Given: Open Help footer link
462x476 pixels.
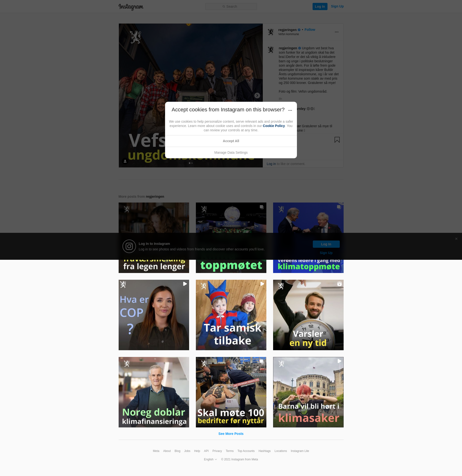Looking at the screenshot, I should click(197, 451).
